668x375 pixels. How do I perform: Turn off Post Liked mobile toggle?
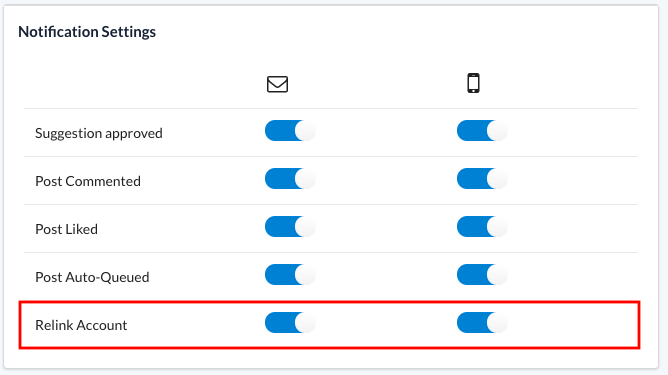[482, 227]
